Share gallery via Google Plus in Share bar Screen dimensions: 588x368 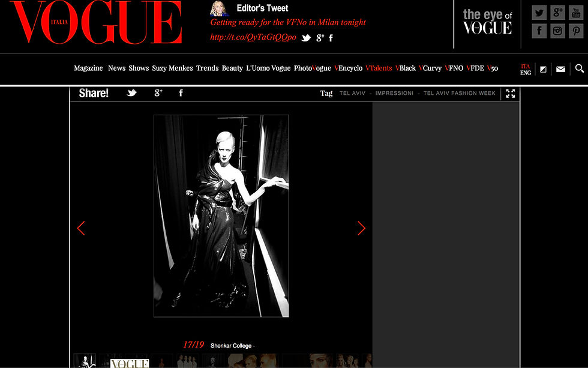pos(158,92)
